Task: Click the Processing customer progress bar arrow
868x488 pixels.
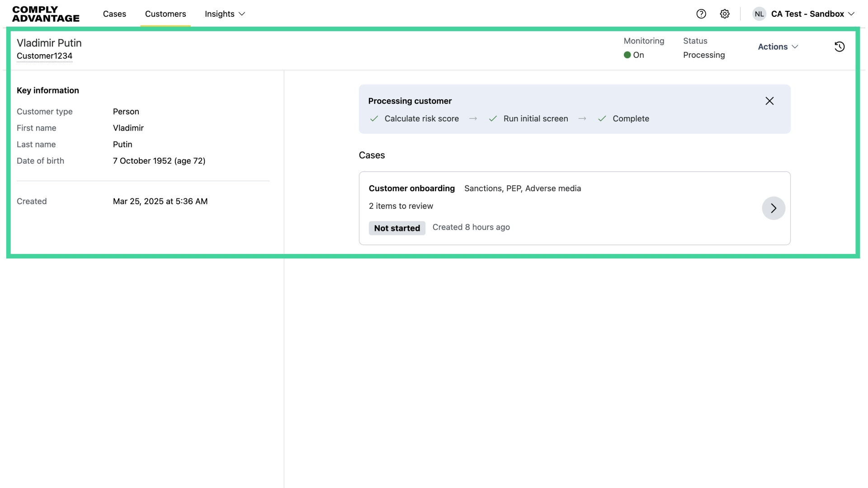Action: point(473,118)
